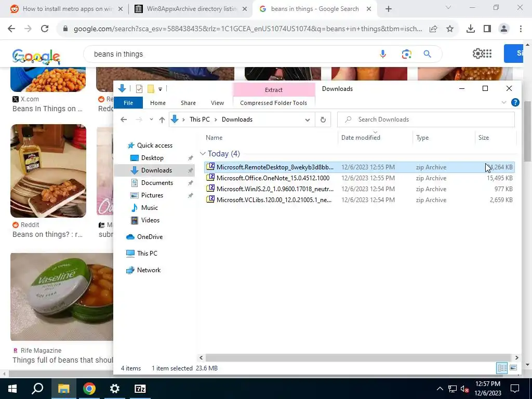Open Chrome downloads tray icon
Image resolution: width=532 pixels, height=399 pixels.
pos(471,29)
